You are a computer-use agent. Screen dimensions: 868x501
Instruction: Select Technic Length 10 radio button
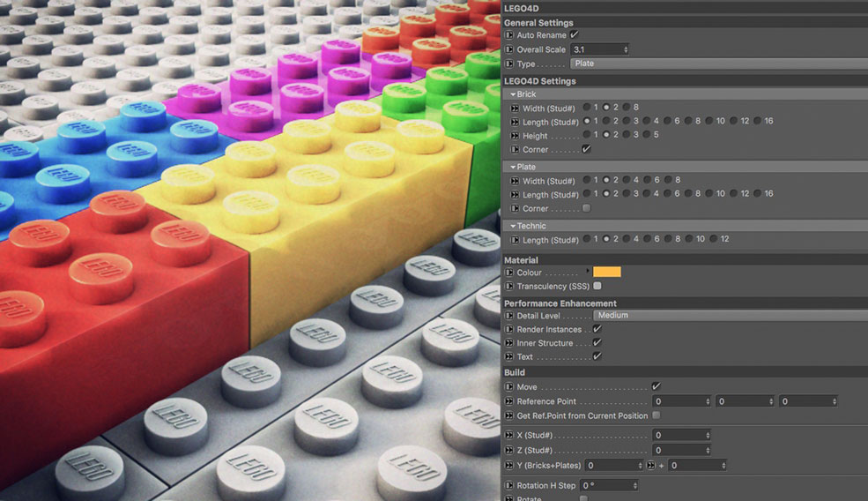[x=689, y=239]
